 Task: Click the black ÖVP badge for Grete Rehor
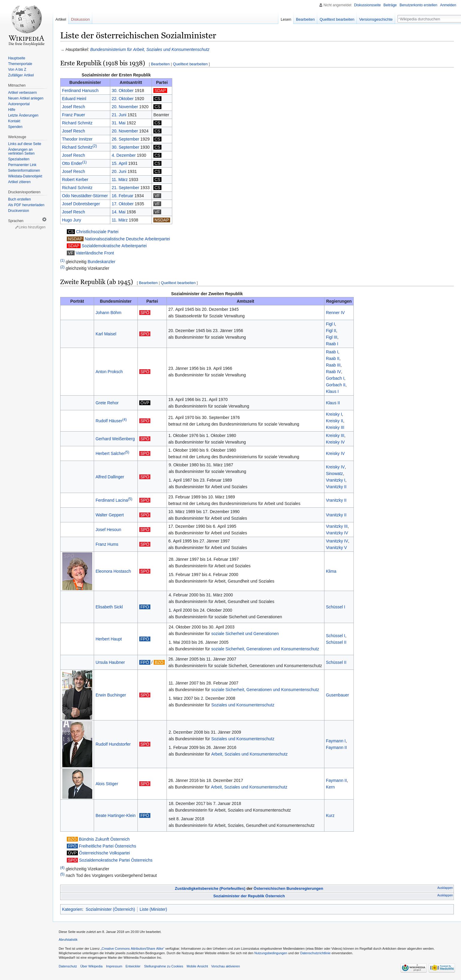(x=145, y=403)
